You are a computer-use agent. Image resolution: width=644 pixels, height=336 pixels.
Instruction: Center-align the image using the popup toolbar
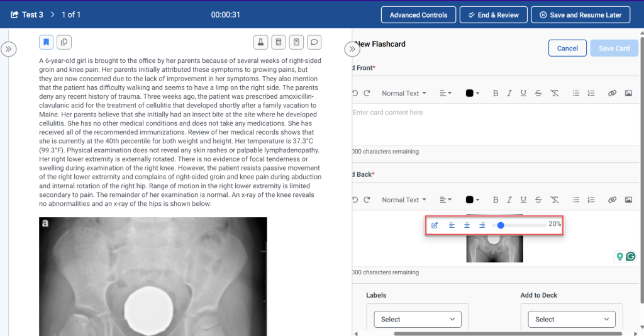coord(467,225)
